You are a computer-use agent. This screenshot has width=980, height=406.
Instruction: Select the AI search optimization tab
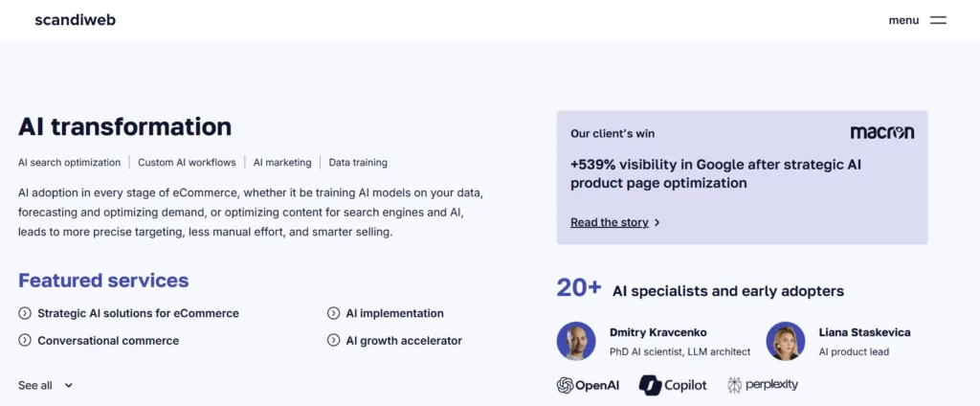[x=70, y=163]
